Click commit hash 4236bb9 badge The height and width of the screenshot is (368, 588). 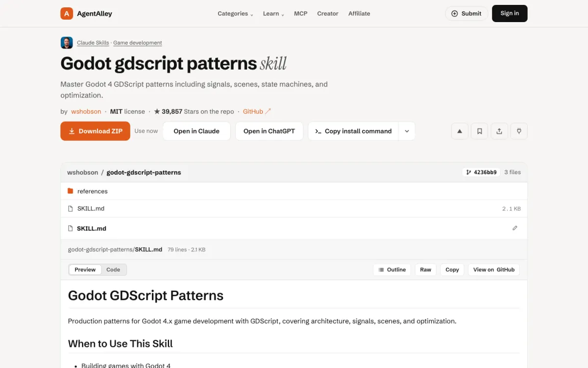click(481, 172)
